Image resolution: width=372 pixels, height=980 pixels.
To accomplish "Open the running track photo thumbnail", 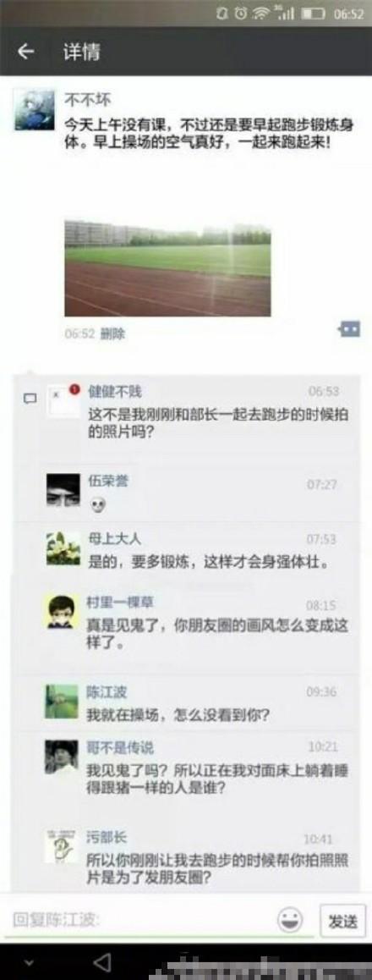I will point(168,268).
